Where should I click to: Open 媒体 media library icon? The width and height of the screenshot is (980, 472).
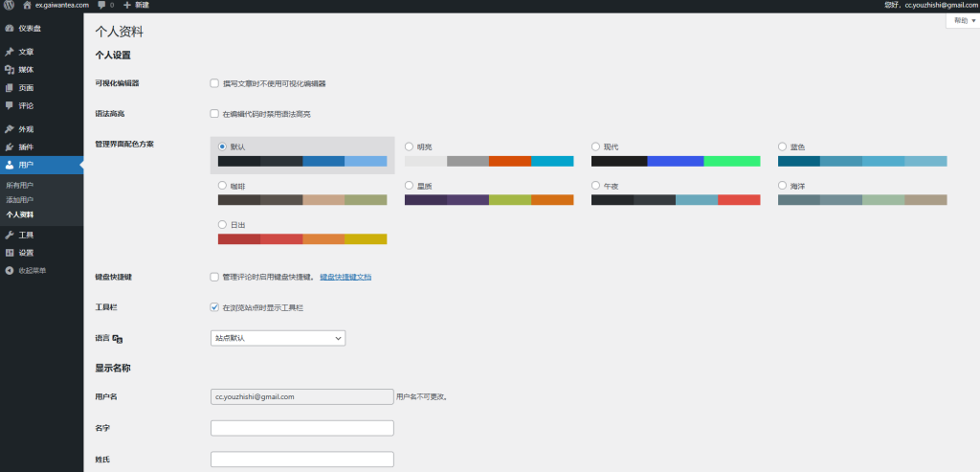click(9, 70)
